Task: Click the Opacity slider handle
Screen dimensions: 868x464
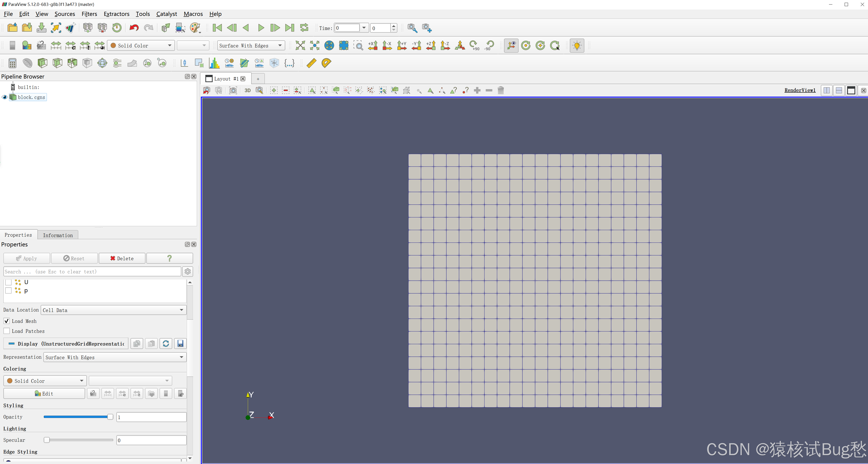Action: tap(110, 417)
